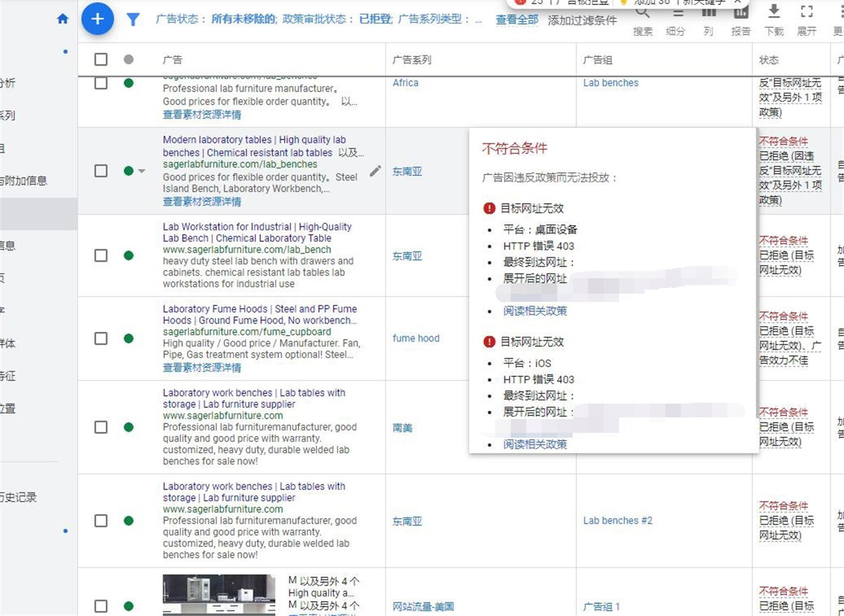
Task: Open the 报告 report icon
Action: [x=741, y=13]
